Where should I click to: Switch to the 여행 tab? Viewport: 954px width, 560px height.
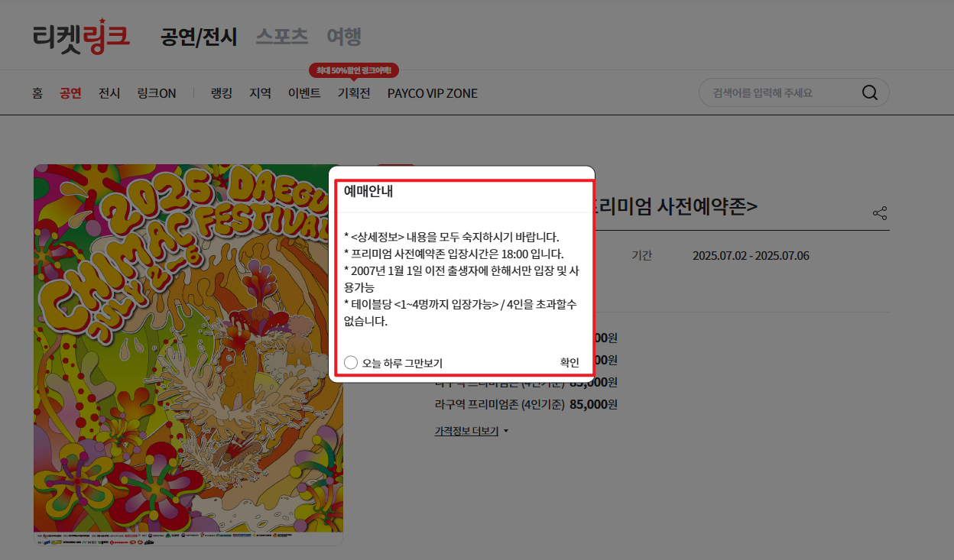click(x=342, y=35)
